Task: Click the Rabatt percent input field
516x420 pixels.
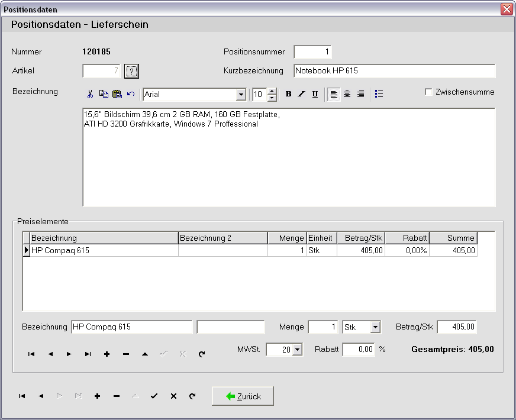Action: (359, 349)
